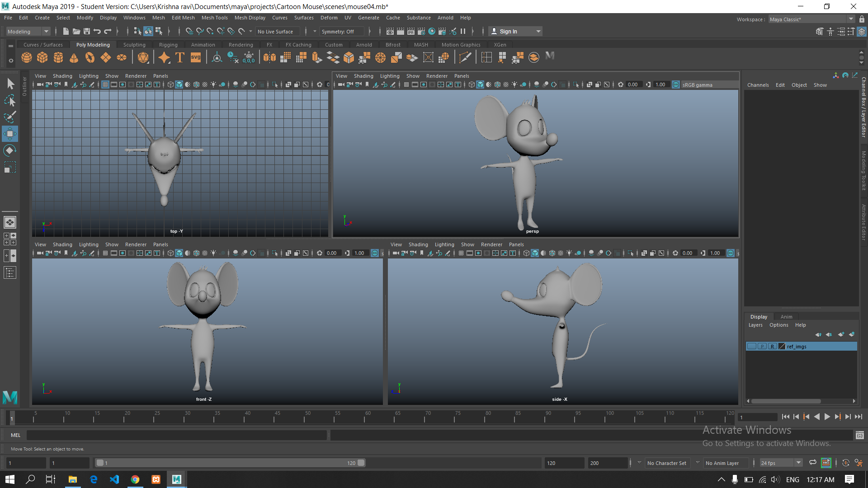Screen dimensions: 868x488
Task: Click the MEL command language label
Action: coord(16,435)
